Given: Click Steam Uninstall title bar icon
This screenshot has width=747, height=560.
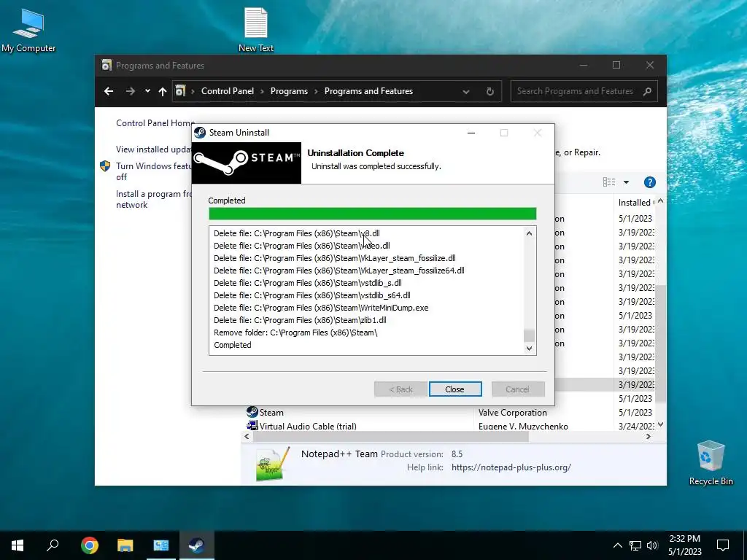Looking at the screenshot, I should pos(200,133).
